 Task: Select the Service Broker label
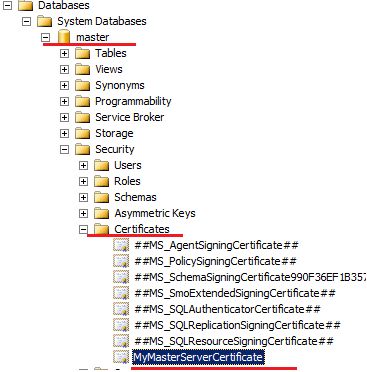tap(130, 117)
